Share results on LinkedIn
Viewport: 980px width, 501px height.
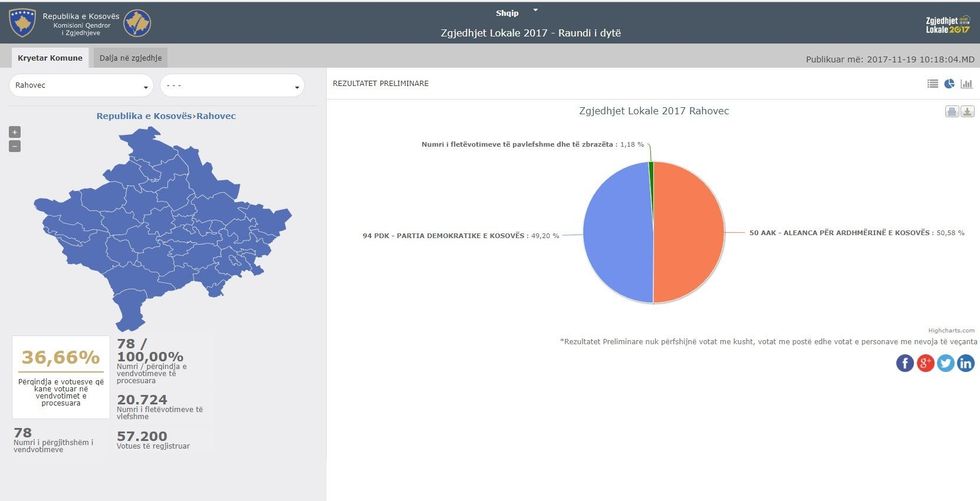(x=966, y=363)
